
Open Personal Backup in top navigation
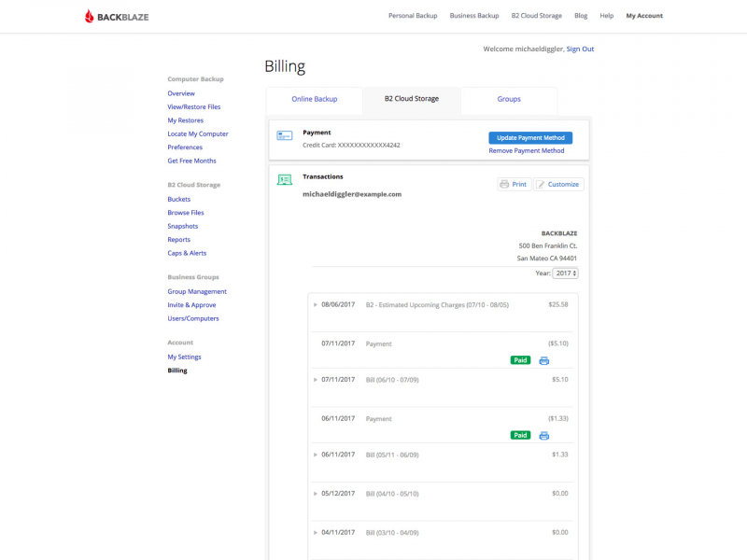pyautogui.click(x=413, y=16)
